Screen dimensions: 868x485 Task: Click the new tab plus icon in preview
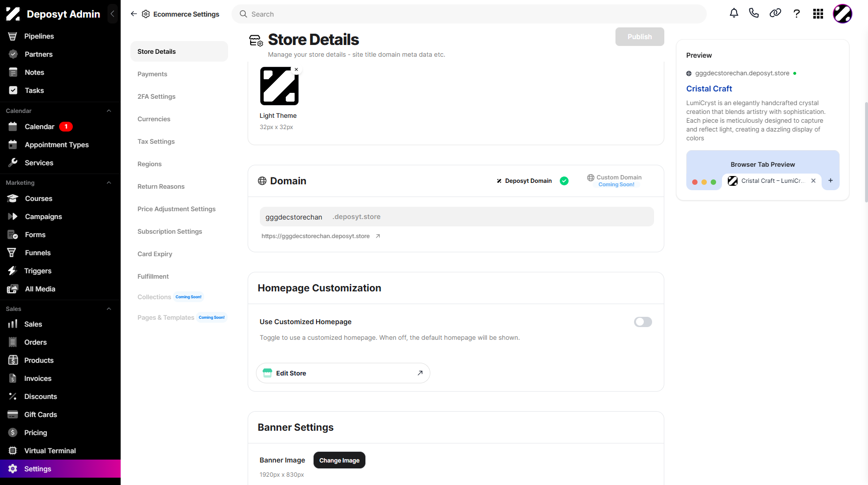coord(830,181)
